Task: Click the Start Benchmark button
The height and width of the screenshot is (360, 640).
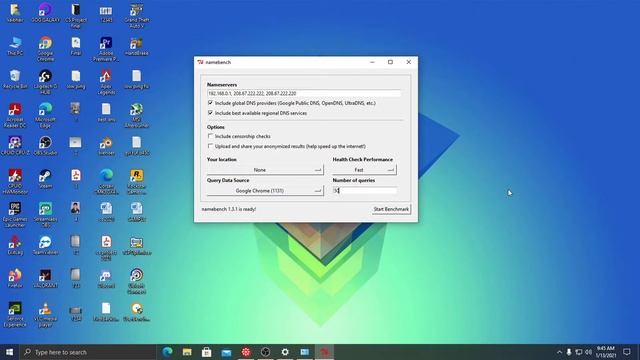Action: click(x=391, y=209)
